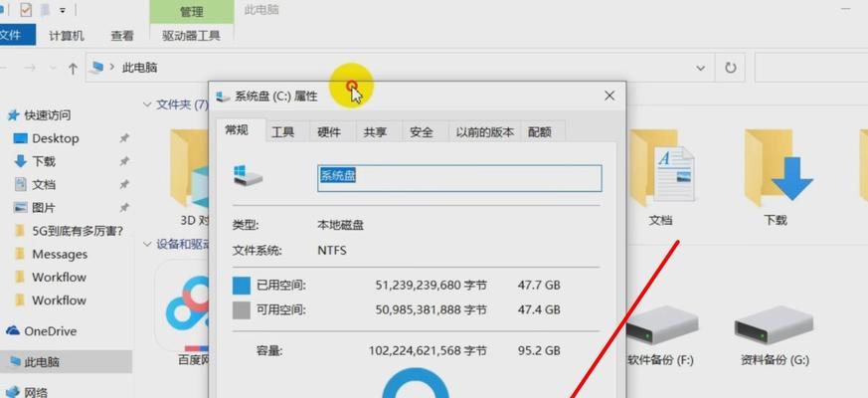This screenshot has height=398, width=868.
Task: Switch to 常规 tab in properties
Action: coord(237,130)
